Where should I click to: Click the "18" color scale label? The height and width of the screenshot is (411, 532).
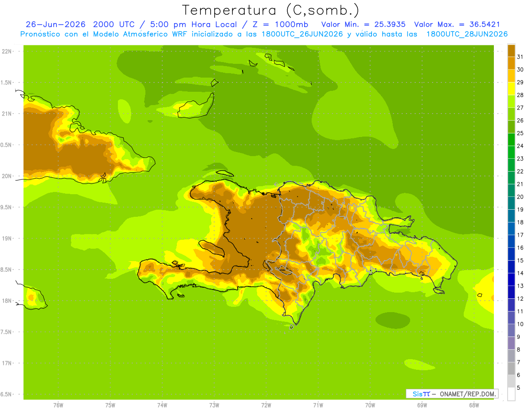520,222
